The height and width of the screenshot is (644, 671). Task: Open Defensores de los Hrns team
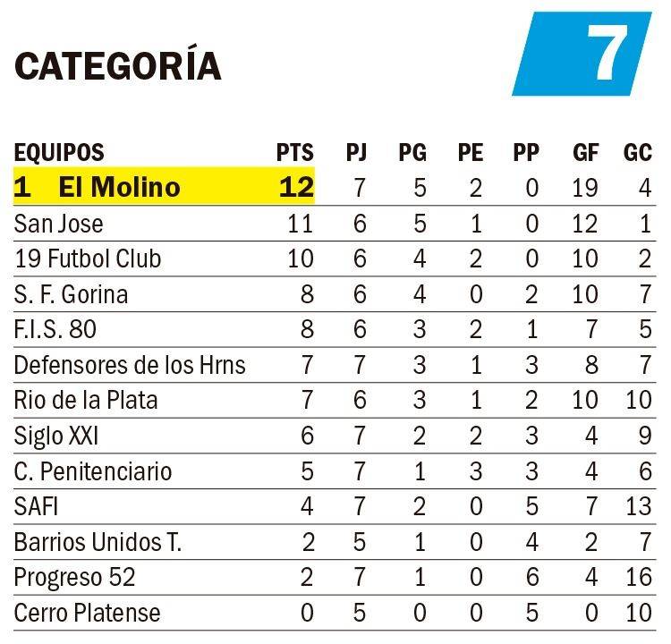pos(130,365)
